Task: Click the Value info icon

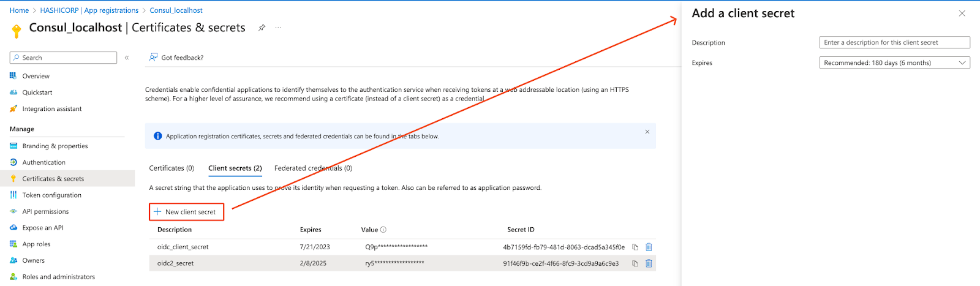Action: [383, 230]
